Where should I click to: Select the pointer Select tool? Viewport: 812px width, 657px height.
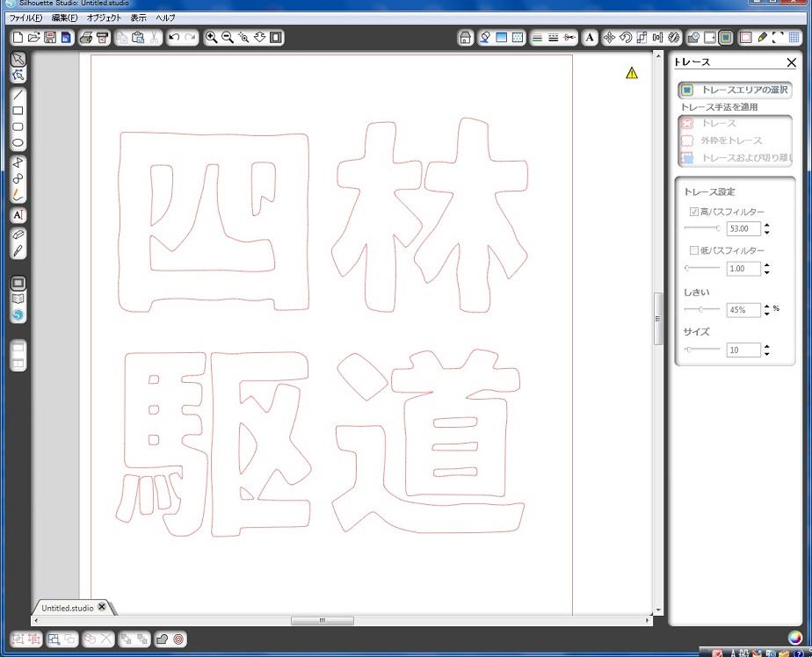coord(18,59)
